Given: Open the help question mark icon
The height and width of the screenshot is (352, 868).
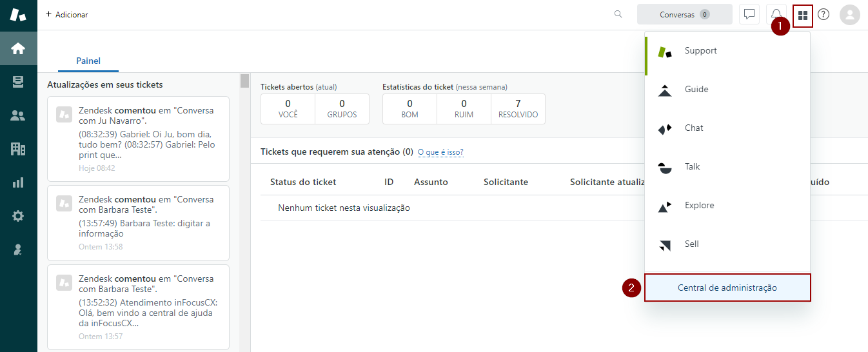Looking at the screenshot, I should point(824,14).
